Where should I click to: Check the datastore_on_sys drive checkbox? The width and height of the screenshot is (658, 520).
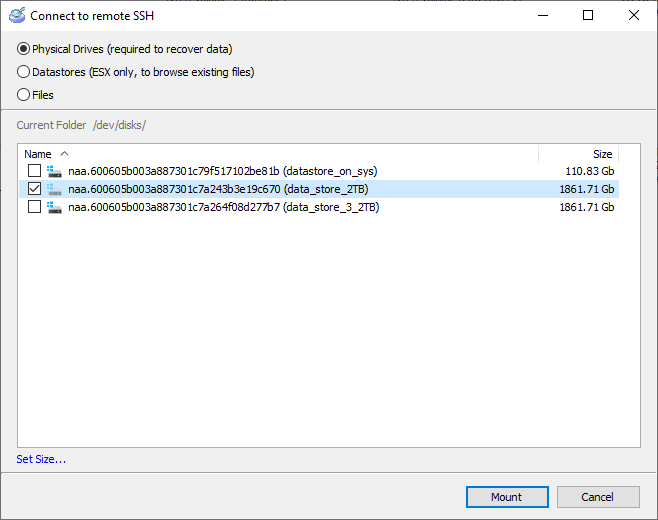tap(35, 171)
